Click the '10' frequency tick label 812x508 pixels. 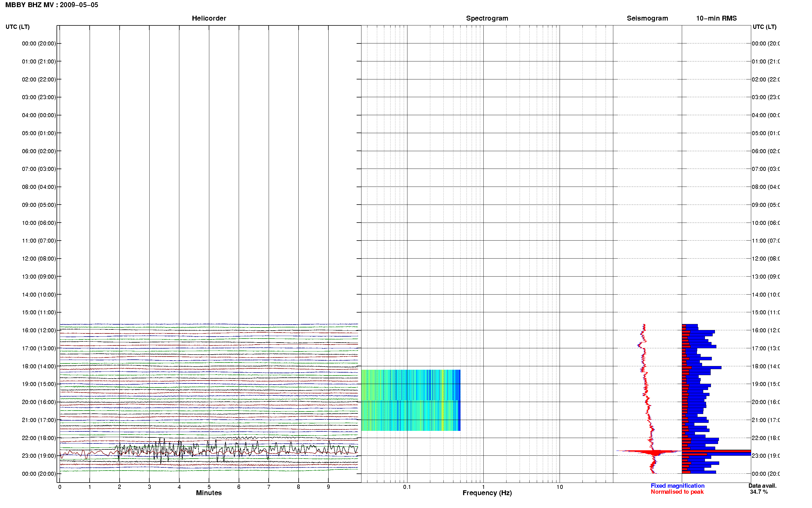(x=560, y=487)
